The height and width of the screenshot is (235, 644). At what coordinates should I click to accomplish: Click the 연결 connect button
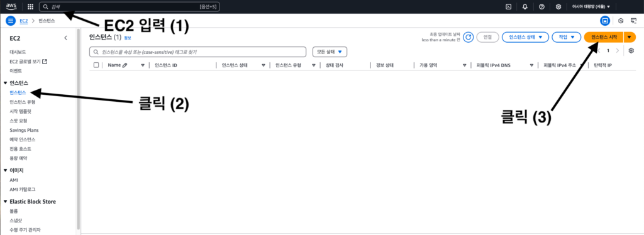coord(487,37)
